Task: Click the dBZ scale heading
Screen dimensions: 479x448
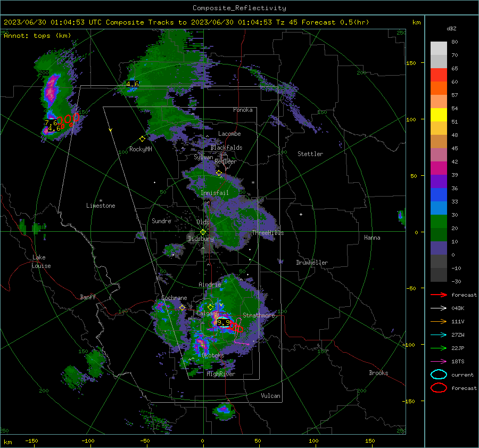Action: [451, 29]
